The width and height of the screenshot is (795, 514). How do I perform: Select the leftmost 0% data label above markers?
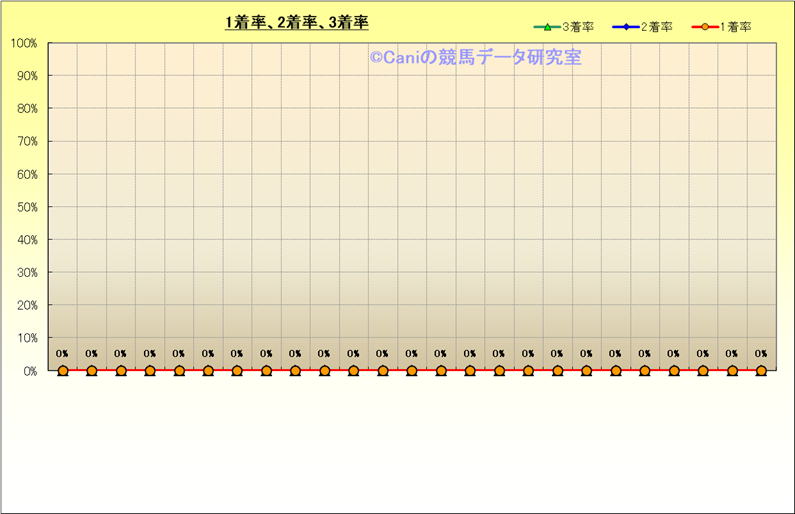tap(62, 353)
